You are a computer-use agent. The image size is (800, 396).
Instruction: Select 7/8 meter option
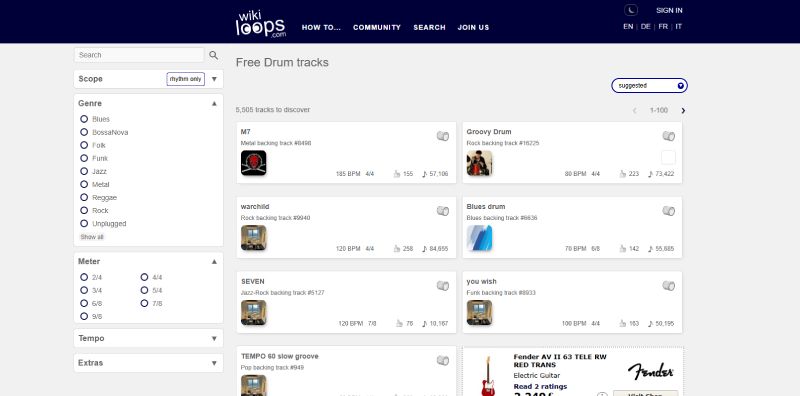point(144,303)
